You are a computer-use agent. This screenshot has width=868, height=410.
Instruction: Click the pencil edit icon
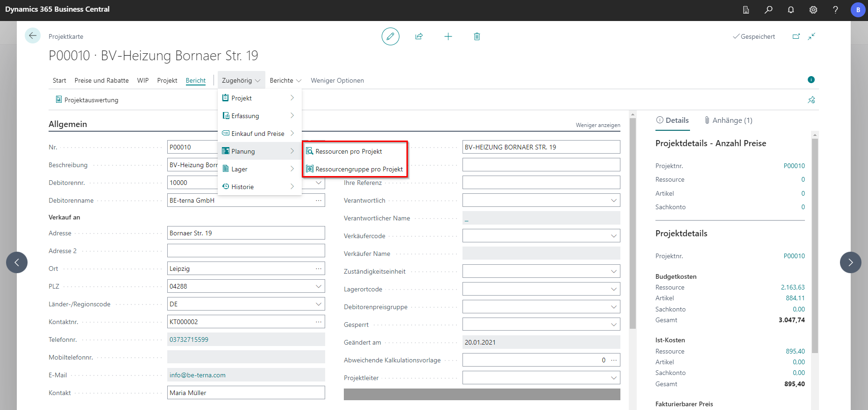(x=390, y=36)
